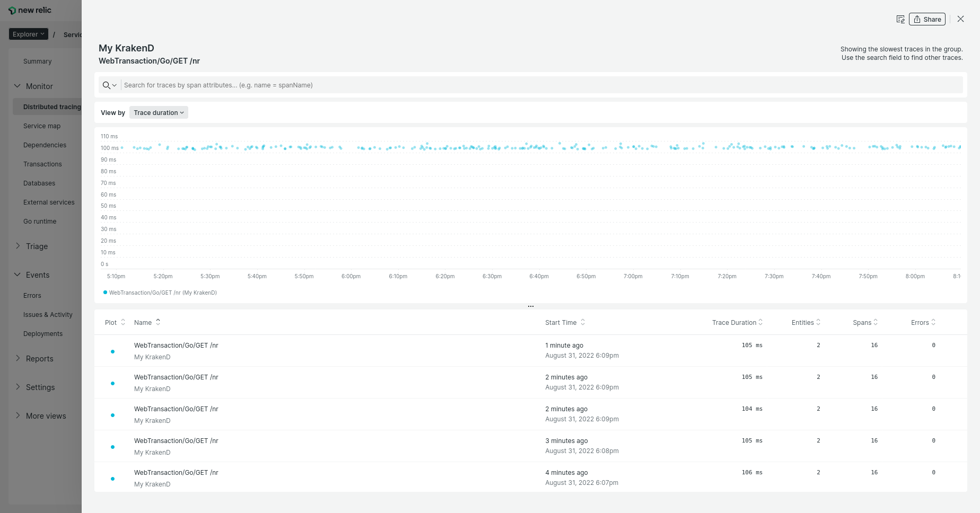Open Deployments page
This screenshot has width=980, height=513.
[x=43, y=334]
